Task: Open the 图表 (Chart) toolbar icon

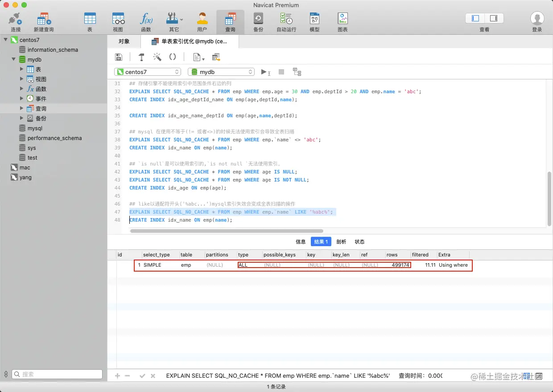Action: tap(343, 21)
